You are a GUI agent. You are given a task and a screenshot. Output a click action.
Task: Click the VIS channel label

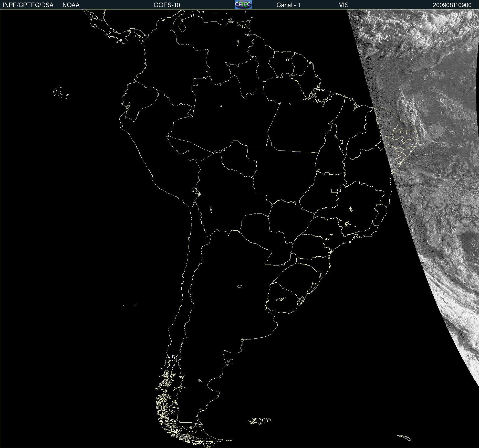point(344,5)
